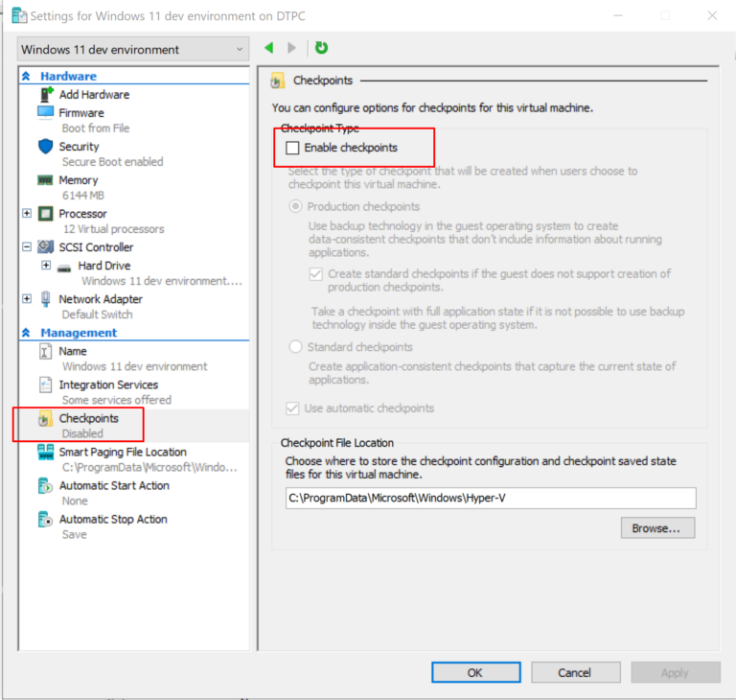
Task: Click the 'Some services offered' text
Action: [x=116, y=400]
